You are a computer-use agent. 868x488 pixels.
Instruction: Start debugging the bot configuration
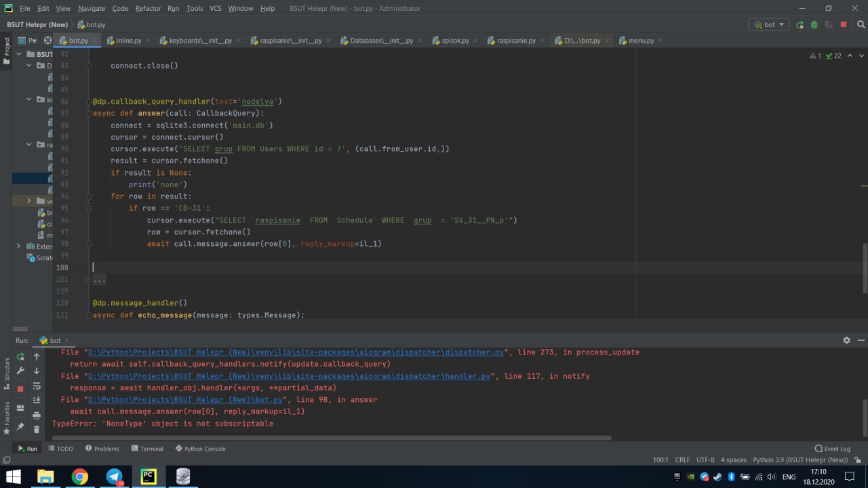tap(814, 24)
